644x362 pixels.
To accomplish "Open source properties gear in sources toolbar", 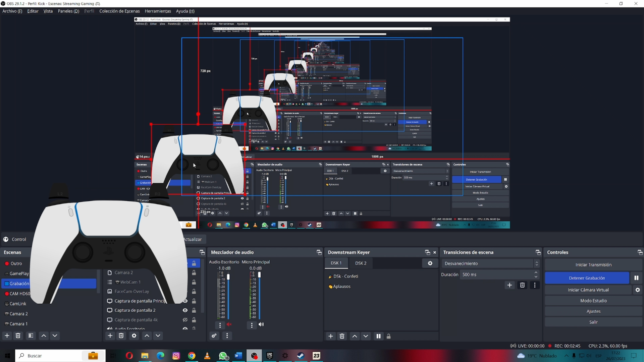I will 134,336.
